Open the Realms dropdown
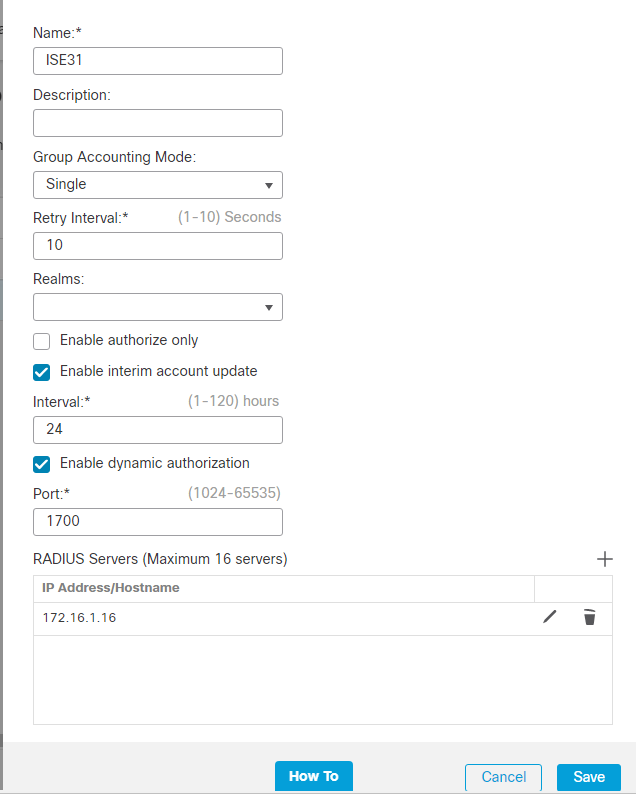 [x=158, y=307]
